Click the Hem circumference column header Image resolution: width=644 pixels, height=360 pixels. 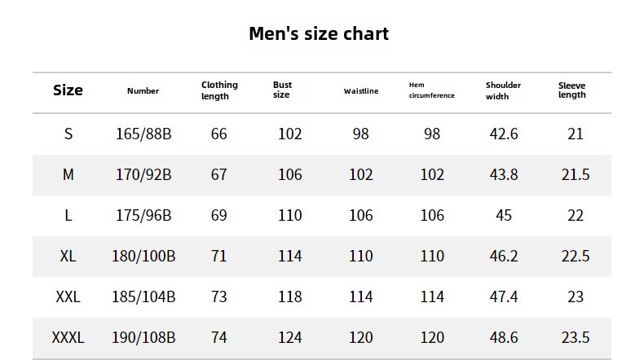[x=431, y=90]
